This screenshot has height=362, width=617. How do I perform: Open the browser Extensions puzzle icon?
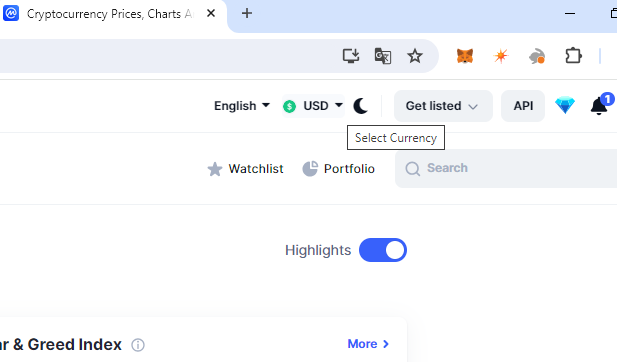click(573, 56)
